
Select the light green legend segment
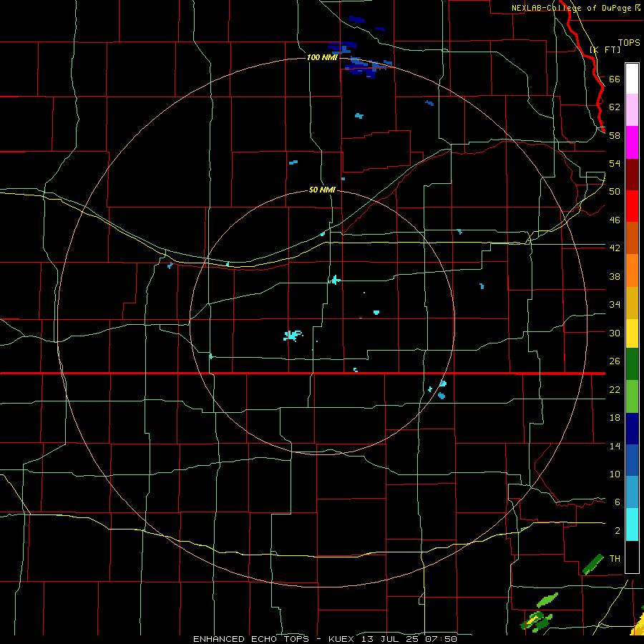tap(632, 396)
